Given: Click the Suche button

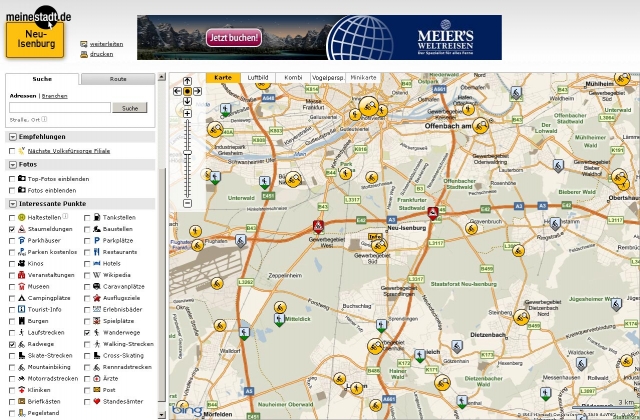Looking at the screenshot, I should click(x=128, y=107).
